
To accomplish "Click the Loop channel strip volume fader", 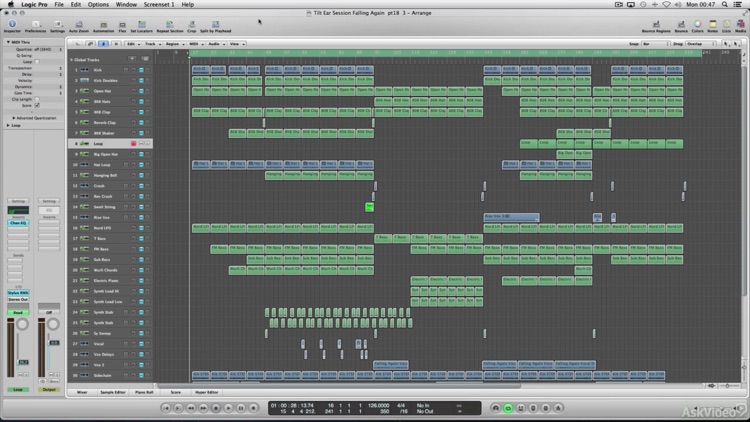I will [23, 362].
